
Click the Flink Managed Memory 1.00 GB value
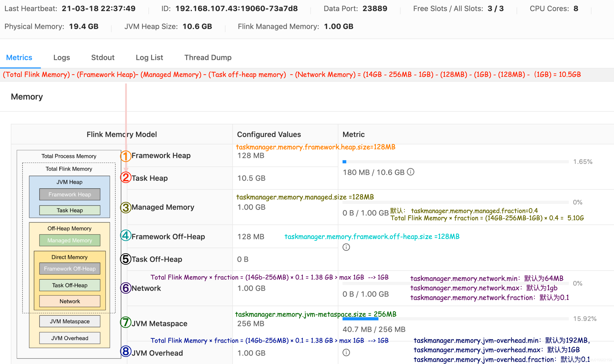tap(339, 26)
